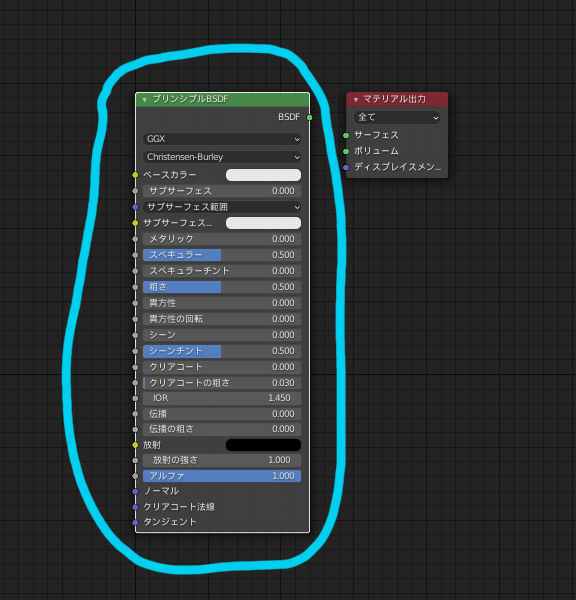Viewport: 576px width, 600px height.
Task: Click the ベースカラー yellow input socket
Action: click(135, 175)
